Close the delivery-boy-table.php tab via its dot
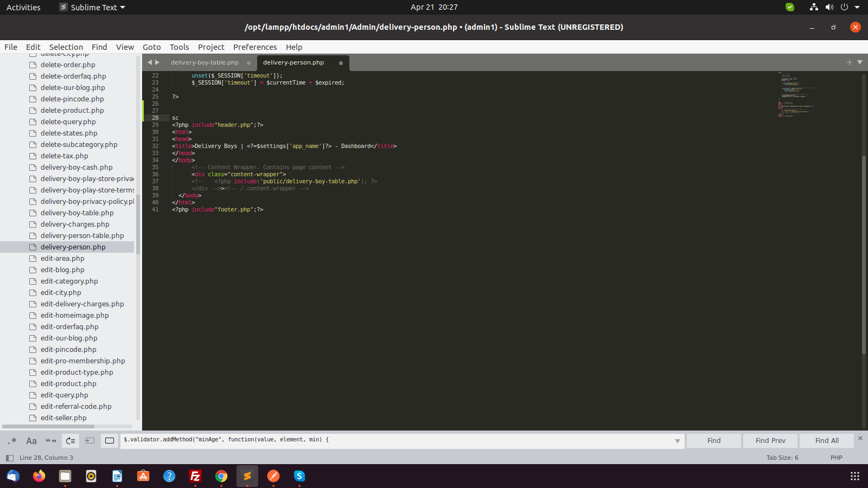 click(249, 63)
